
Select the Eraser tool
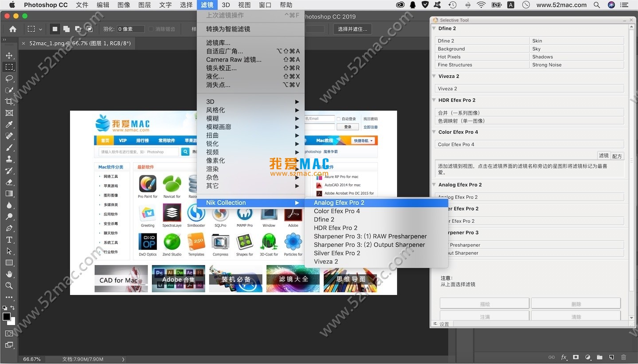point(9,182)
